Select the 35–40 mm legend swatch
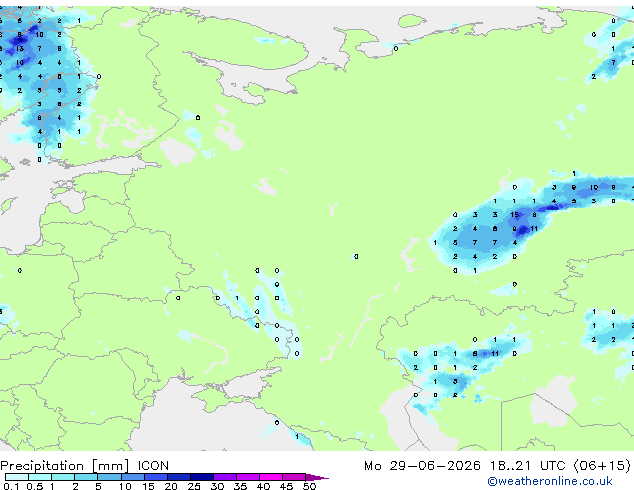This screenshot has height=490, width=634. 248,477
